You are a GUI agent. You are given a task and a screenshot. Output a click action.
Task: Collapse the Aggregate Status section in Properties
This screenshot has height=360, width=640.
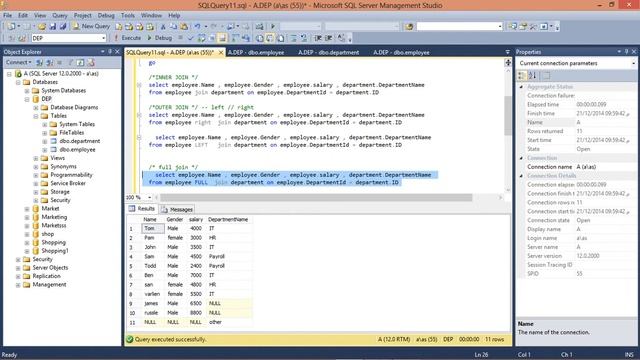[521, 87]
